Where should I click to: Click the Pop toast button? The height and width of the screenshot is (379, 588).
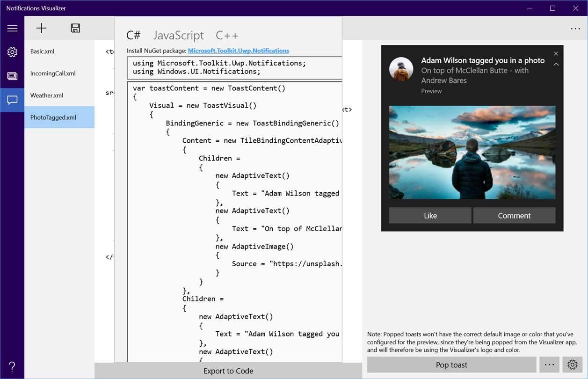tap(451, 365)
